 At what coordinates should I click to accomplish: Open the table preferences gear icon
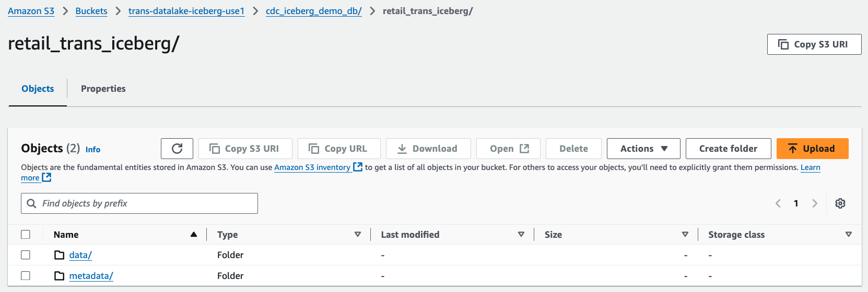point(840,203)
